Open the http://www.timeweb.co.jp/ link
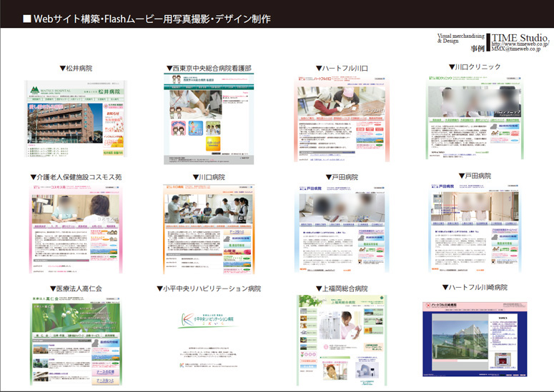The height and width of the screenshot is (392, 554). click(520, 44)
